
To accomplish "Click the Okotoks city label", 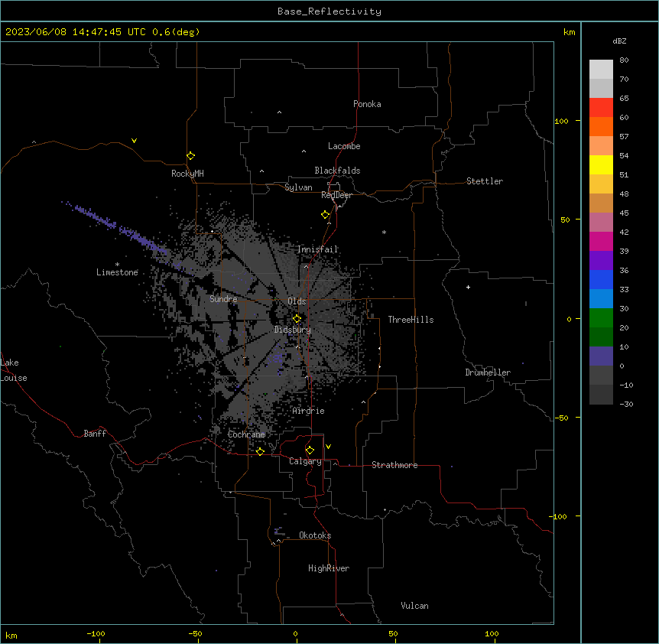I will click(315, 535).
